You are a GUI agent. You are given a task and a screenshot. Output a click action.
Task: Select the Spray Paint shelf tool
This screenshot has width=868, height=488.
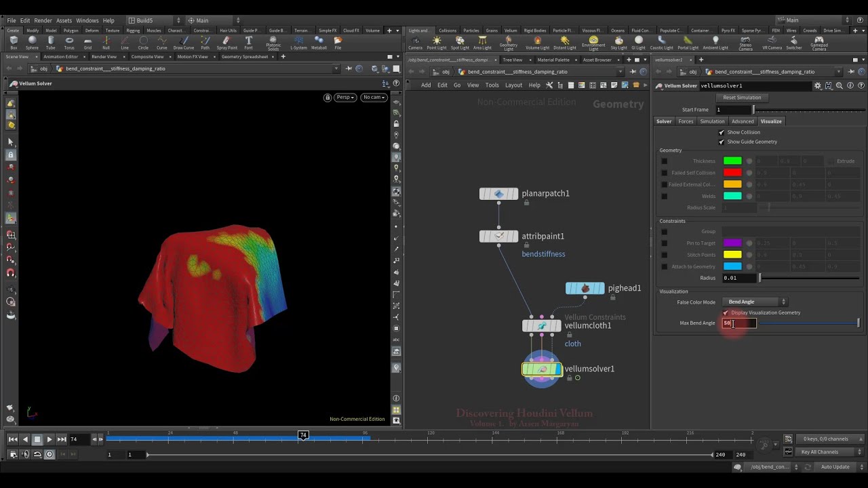pos(227,43)
